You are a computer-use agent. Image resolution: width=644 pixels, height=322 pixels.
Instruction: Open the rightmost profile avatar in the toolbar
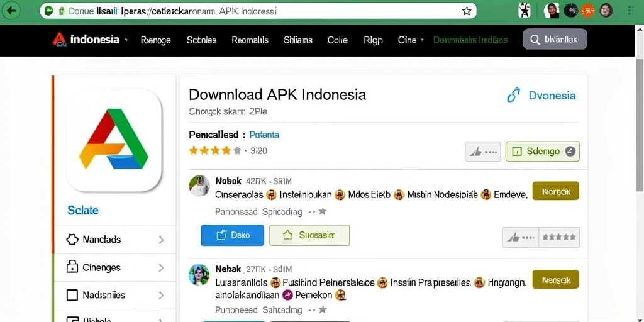tap(606, 10)
